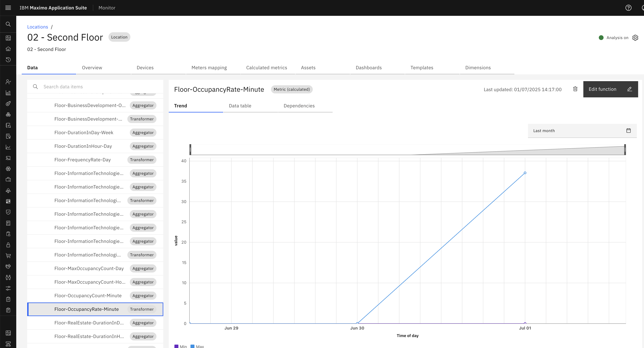Select Floor-OccupancyCount-Minute data item
Viewport: 644px width, 348px height.
(x=95, y=296)
